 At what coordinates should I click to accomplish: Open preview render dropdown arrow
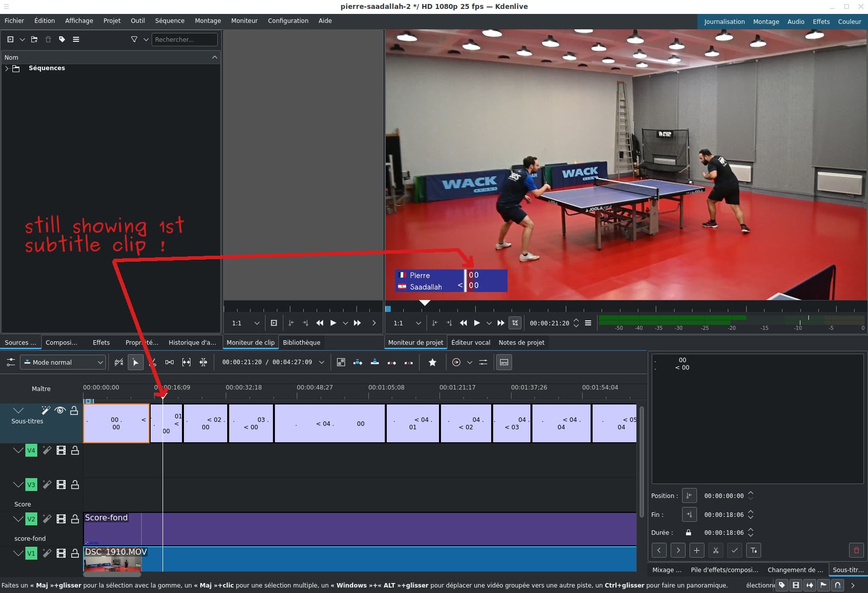point(469,362)
